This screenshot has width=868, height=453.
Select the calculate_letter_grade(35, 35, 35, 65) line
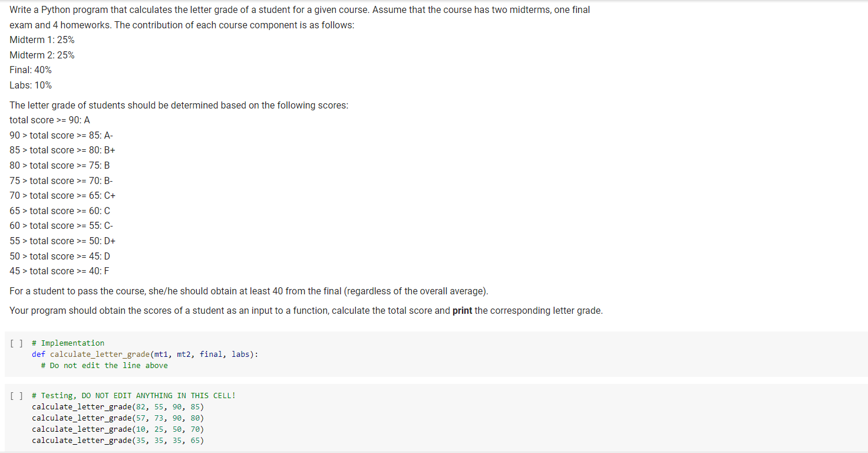[x=118, y=441]
